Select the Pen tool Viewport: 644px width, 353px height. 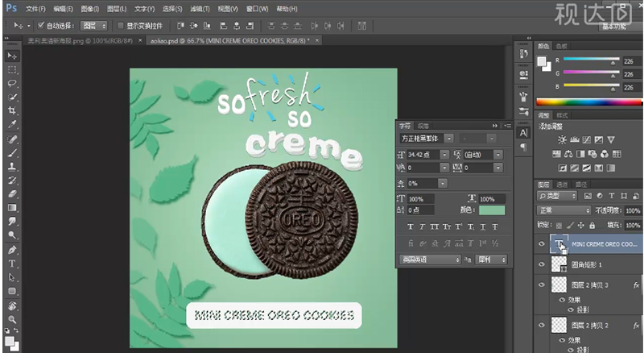coord(12,250)
